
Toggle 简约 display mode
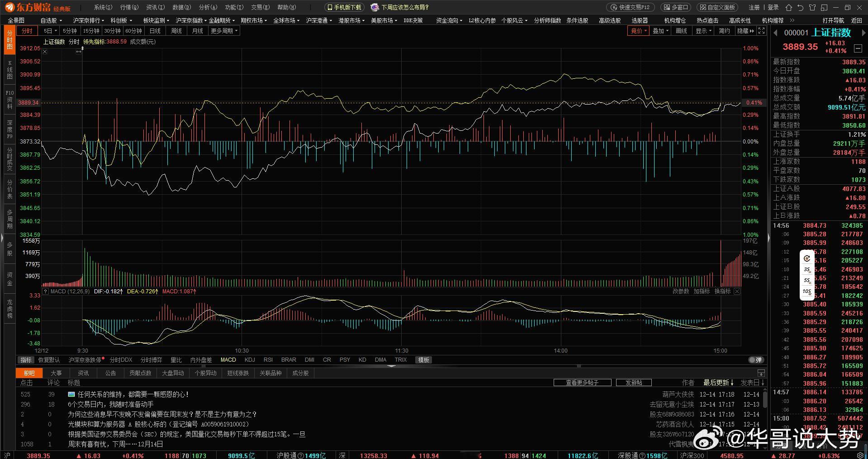pyautogui.click(x=724, y=31)
